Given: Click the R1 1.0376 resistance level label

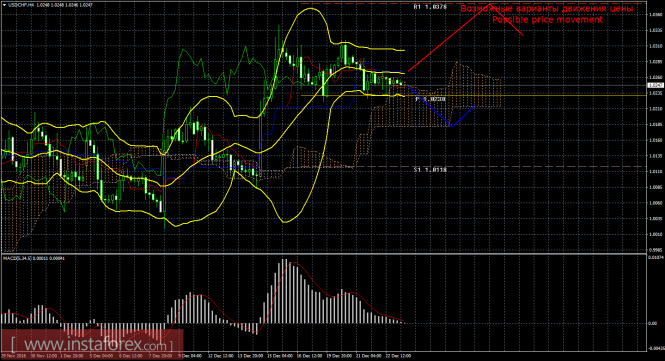Looking at the screenshot, I should (x=430, y=7).
